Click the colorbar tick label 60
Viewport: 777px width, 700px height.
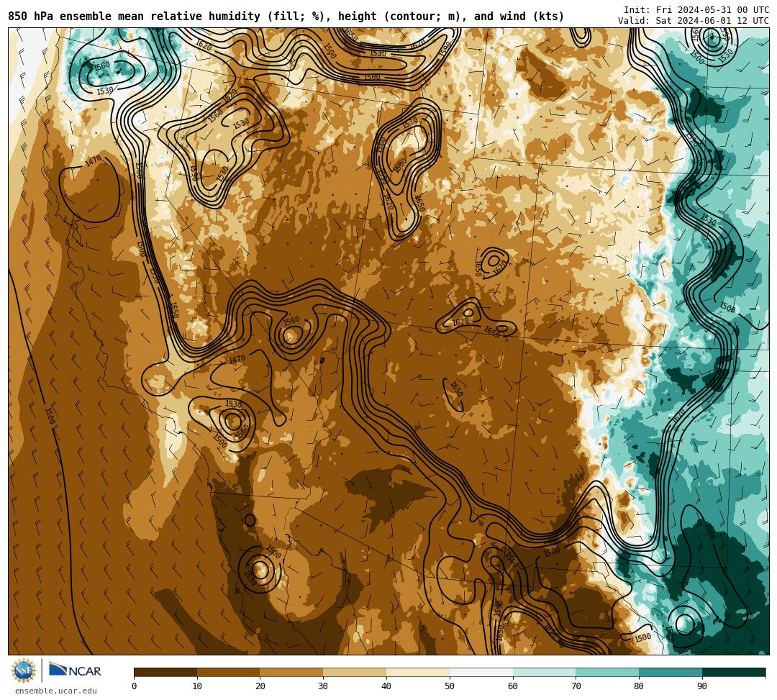point(513,686)
